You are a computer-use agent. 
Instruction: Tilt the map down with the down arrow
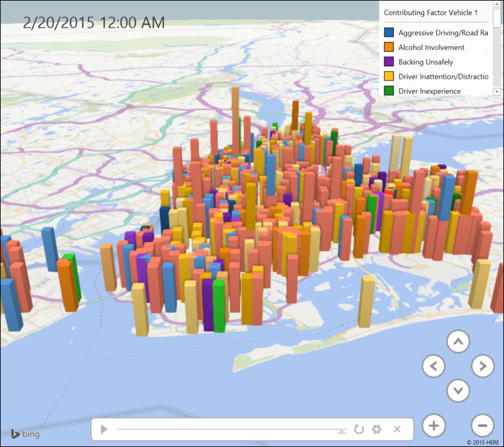(458, 390)
